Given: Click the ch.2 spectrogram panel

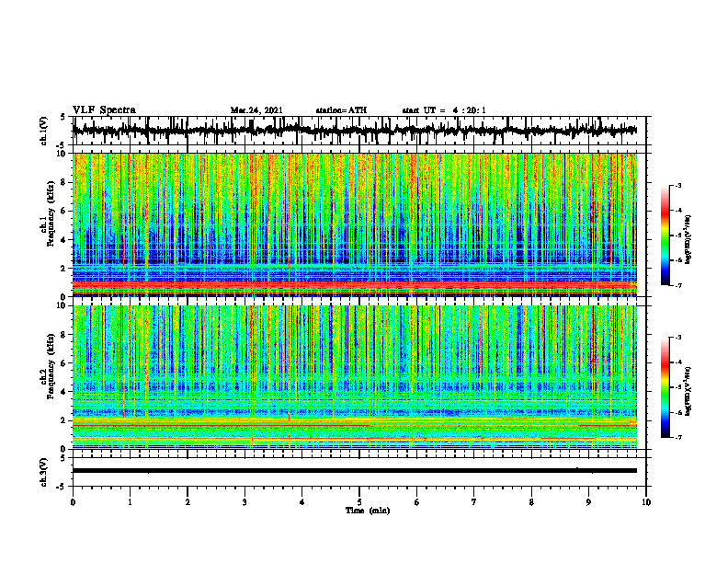Looking at the screenshot, I should (x=355, y=377).
